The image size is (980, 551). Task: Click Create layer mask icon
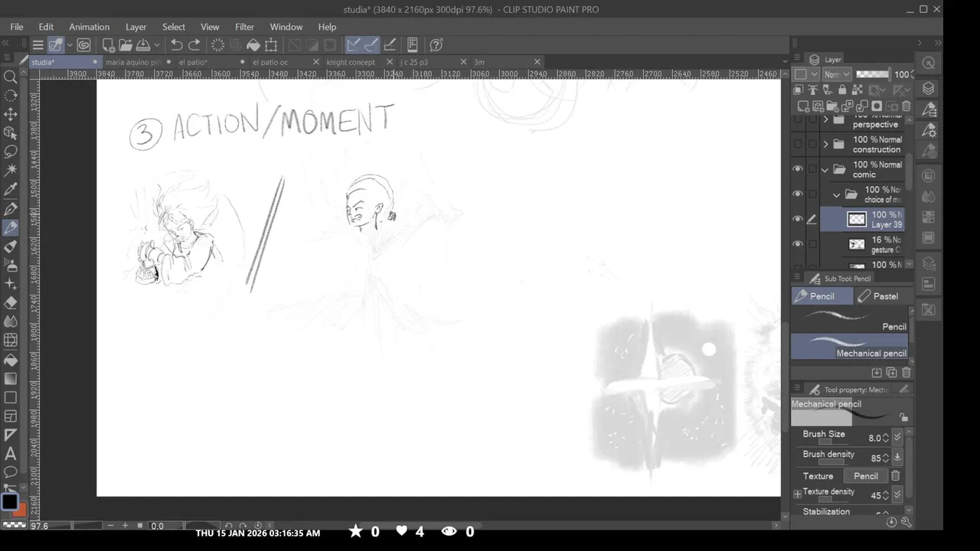[877, 106]
